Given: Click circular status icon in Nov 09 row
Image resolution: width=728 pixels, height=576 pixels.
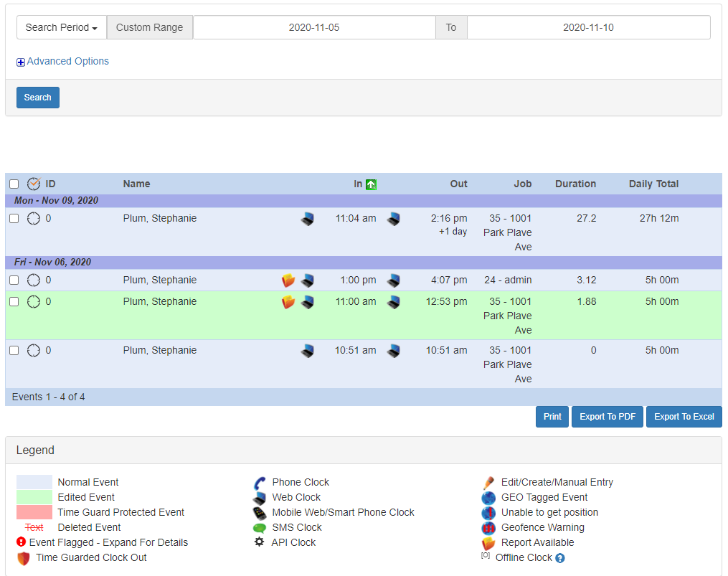Looking at the screenshot, I should click(x=33, y=219).
